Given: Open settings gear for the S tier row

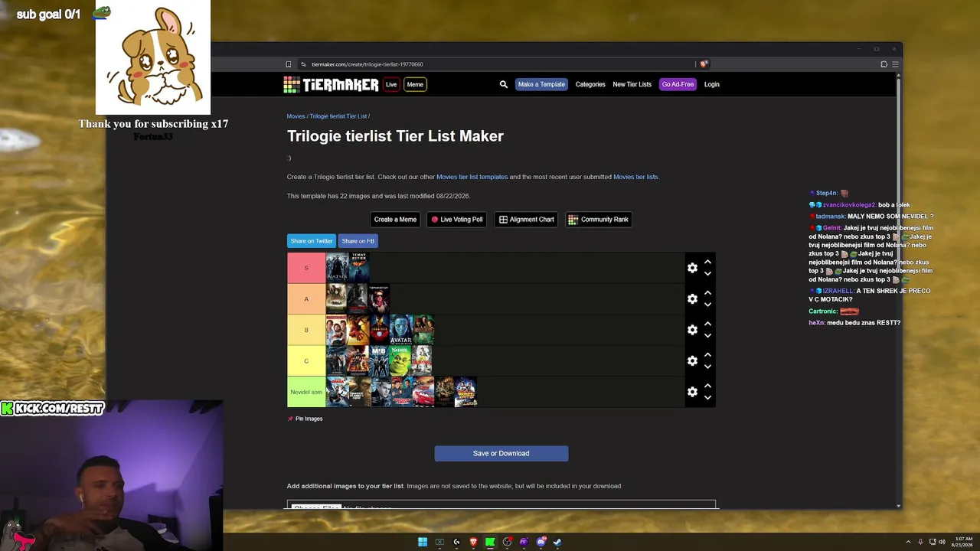Looking at the screenshot, I should pos(692,268).
